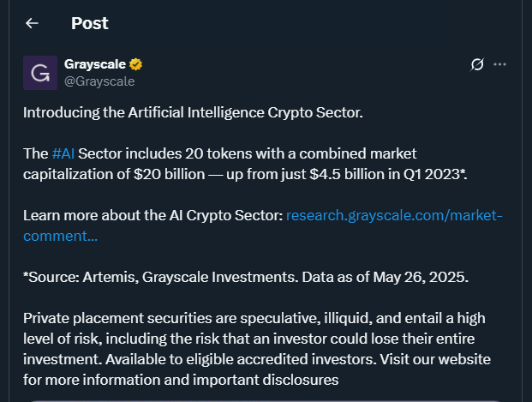Click the Grayscale display name
This screenshot has height=402, width=532.
click(x=95, y=64)
